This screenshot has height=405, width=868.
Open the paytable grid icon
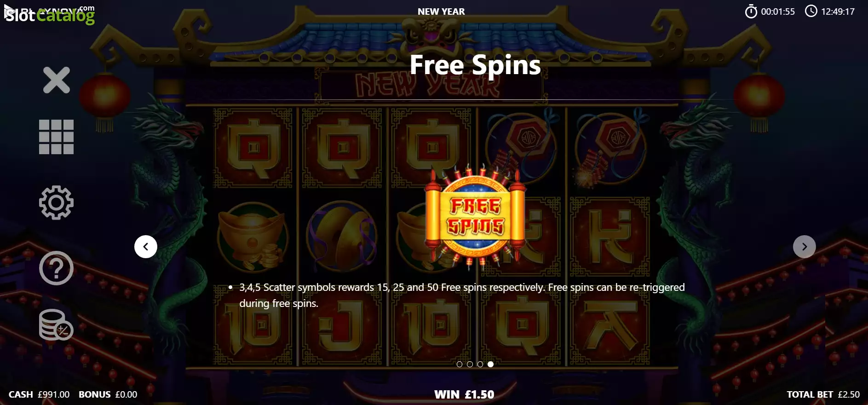(x=56, y=137)
